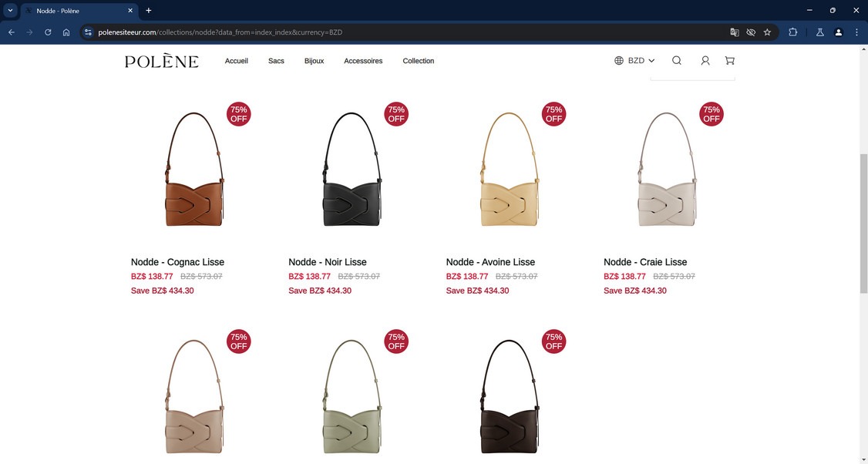Open a new browser tab

148,11
